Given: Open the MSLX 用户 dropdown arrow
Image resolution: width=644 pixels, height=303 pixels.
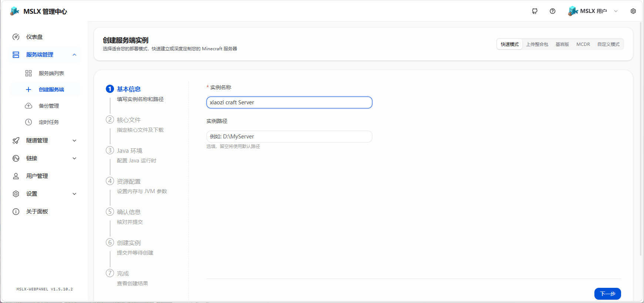Looking at the screenshot, I should [x=616, y=11].
